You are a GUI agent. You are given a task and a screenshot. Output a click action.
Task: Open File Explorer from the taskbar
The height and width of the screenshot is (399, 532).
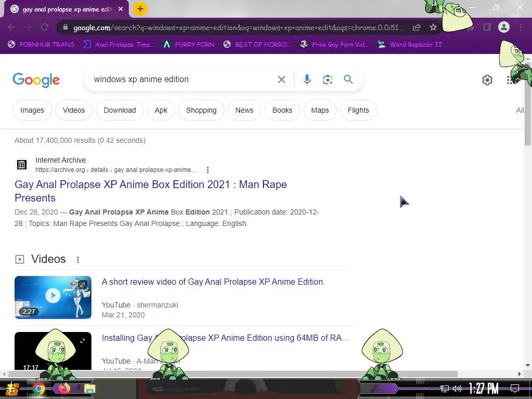pyautogui.click(x=89, y=389)
